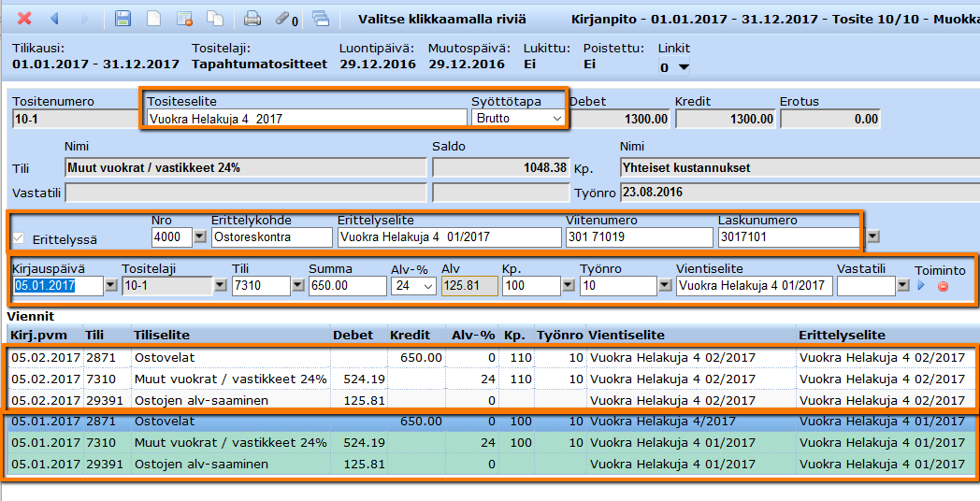
Task: Toggle the Erittelyssä checkbox
Action: 19,238
